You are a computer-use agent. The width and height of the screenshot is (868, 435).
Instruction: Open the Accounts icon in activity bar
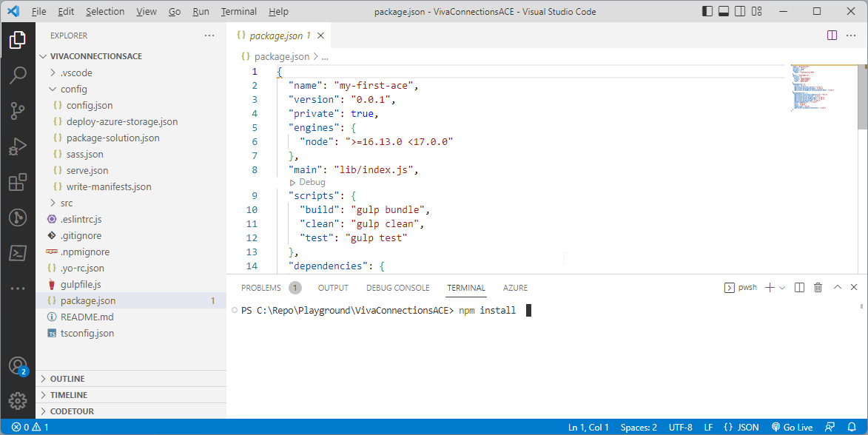pos(18,366)
